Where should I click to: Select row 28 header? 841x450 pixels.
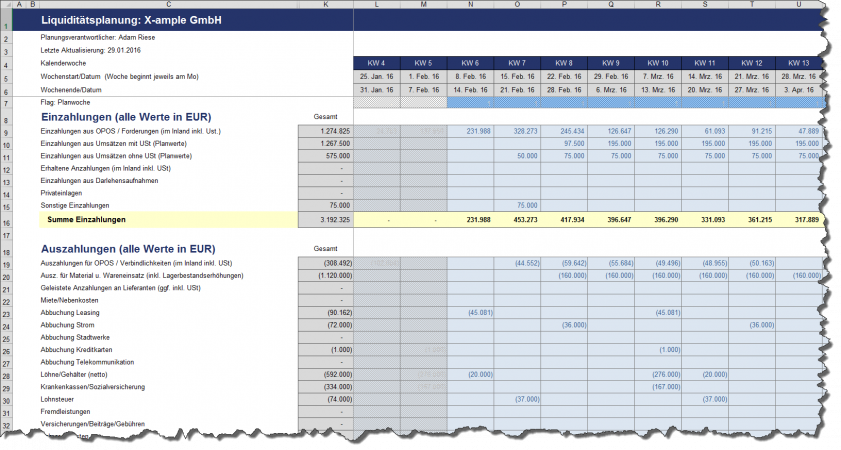(10, 373)
